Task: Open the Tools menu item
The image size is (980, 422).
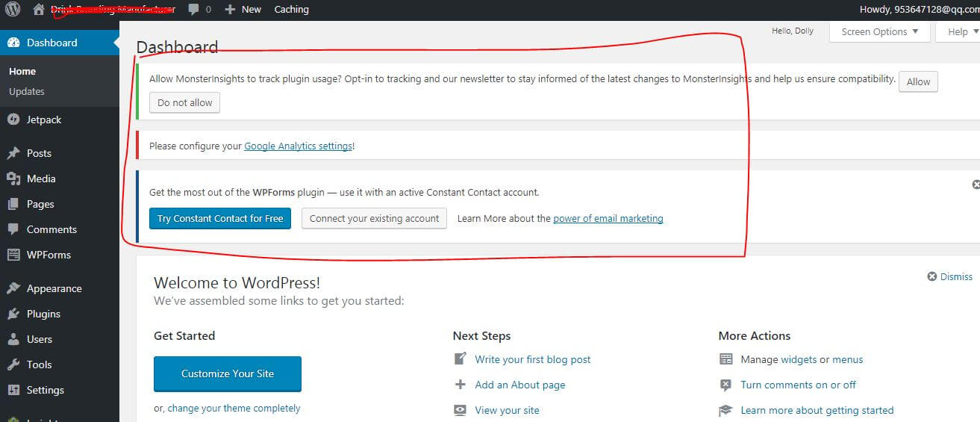Action: click(60, 364)
